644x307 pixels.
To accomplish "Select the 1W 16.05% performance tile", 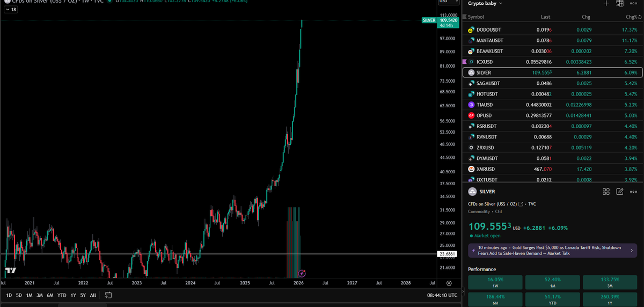I will [495, 283].
